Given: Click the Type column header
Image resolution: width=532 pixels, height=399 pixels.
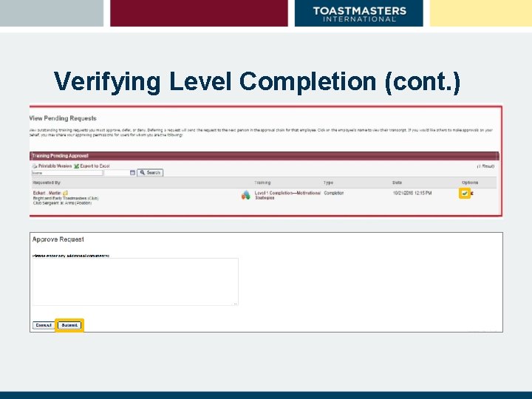Looking at the screenshot, I should [x=328, y=183].
